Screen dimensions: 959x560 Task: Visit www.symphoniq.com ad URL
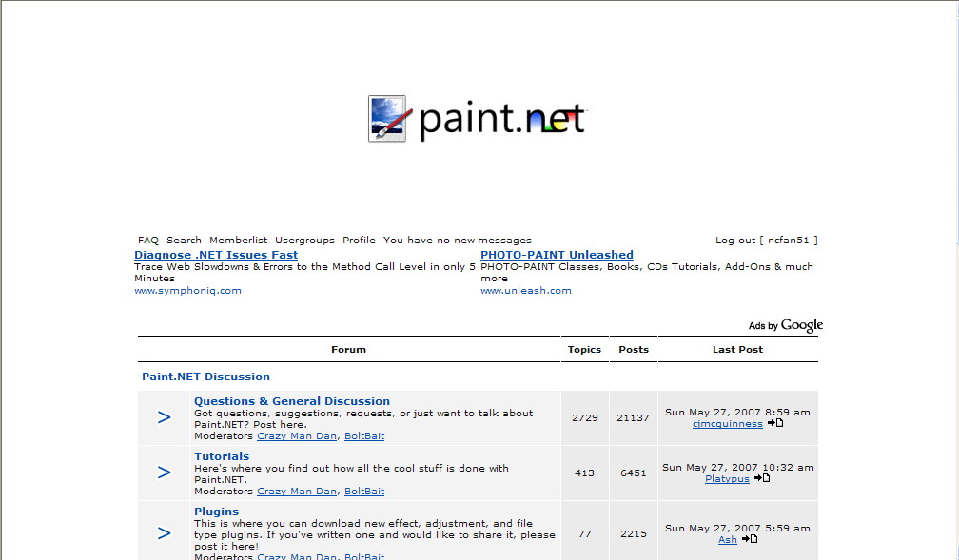coord(187,290)
